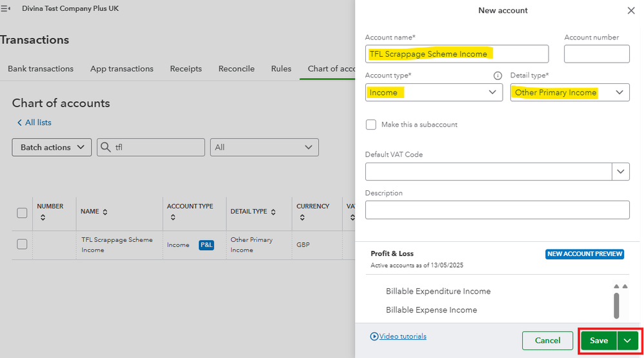
Task: Click the Video tutorials play icon
Action: 374,336
